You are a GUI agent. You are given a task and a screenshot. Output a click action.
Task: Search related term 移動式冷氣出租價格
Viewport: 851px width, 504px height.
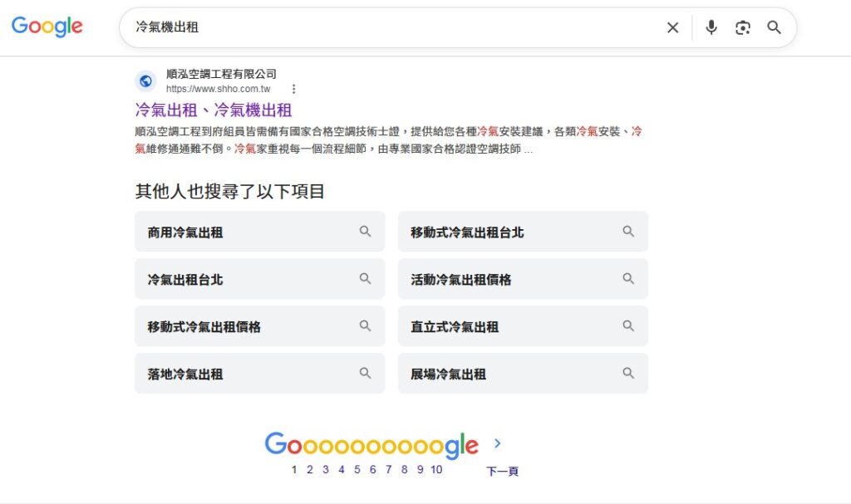click(260, 326)
